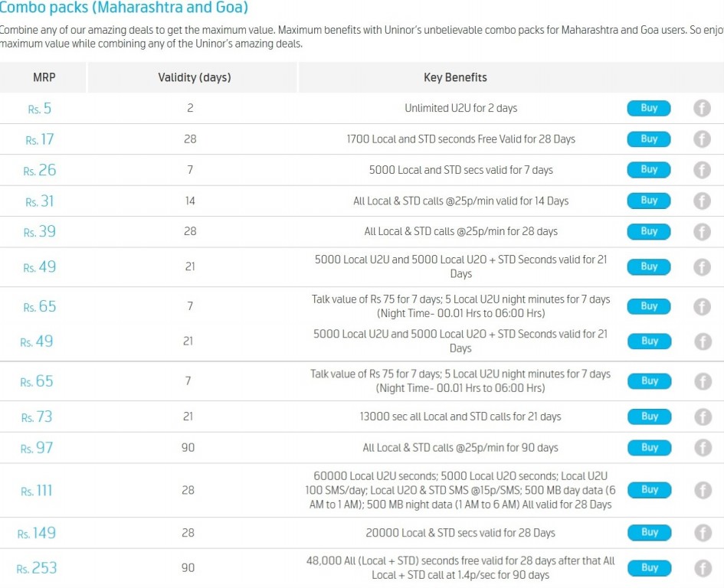Buy the Rs. 5 unlimited U2U pack
This screenshot has width=724, height=588.
649,109
